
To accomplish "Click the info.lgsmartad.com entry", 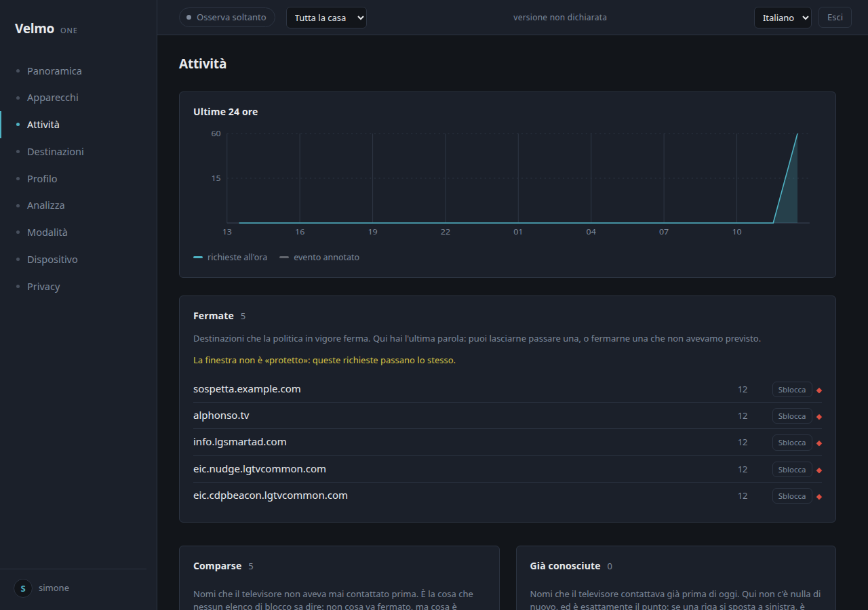I will (240, 442).
